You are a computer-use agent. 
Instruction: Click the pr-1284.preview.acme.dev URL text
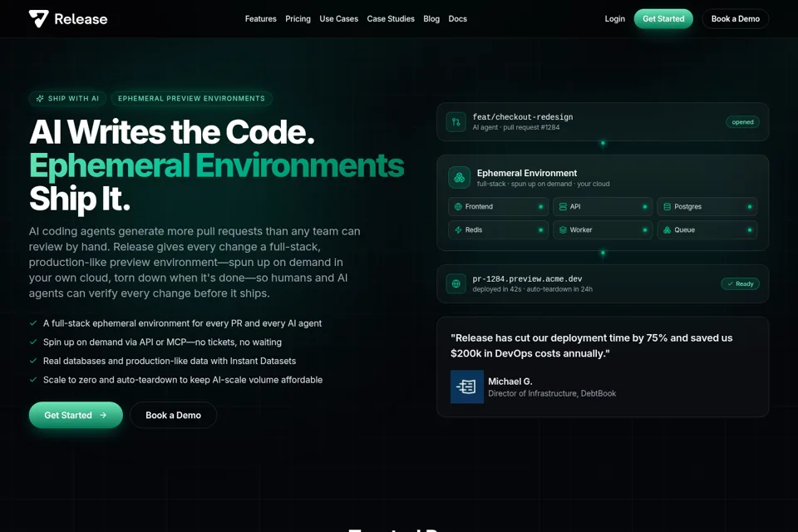click(x=527, y=279)
